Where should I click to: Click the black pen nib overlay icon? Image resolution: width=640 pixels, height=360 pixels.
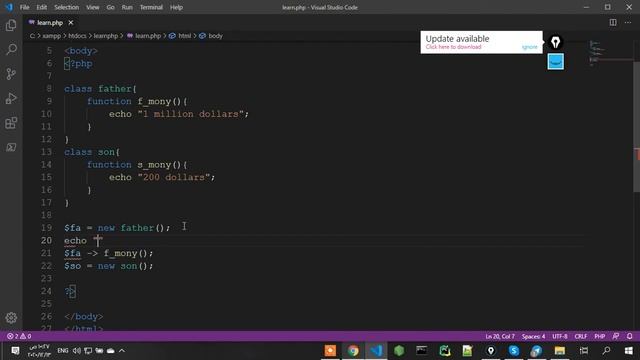point(556,42)
